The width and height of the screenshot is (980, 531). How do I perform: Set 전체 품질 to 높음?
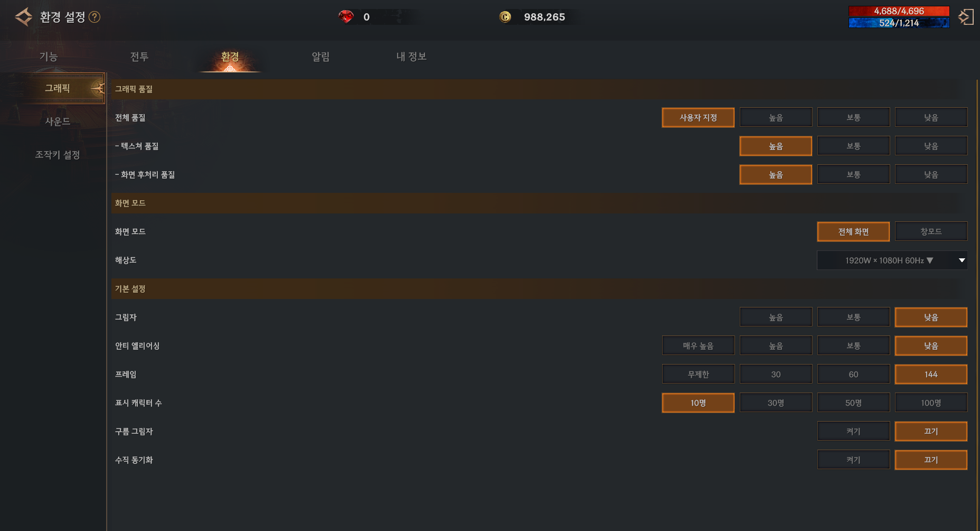click(775, 117)
